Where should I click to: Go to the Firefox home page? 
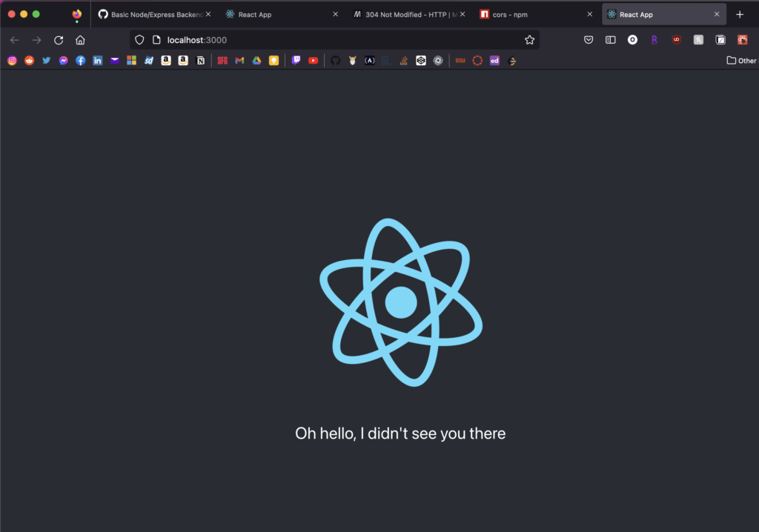pyautogui.click(x=80, y=40)
